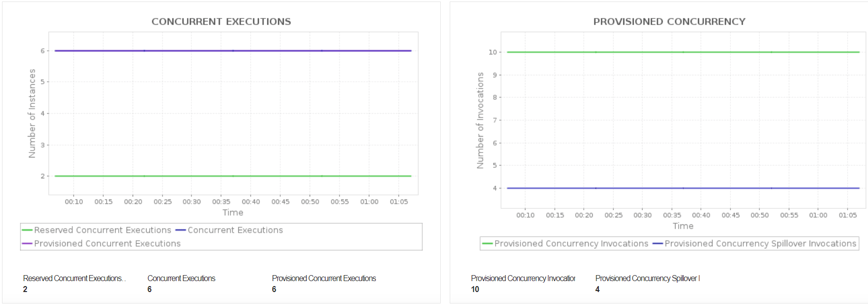Click the PROVISIONED CONCURRENCY chart title
The height and width of the screenshot is (305, 868).
pos(669,21)
